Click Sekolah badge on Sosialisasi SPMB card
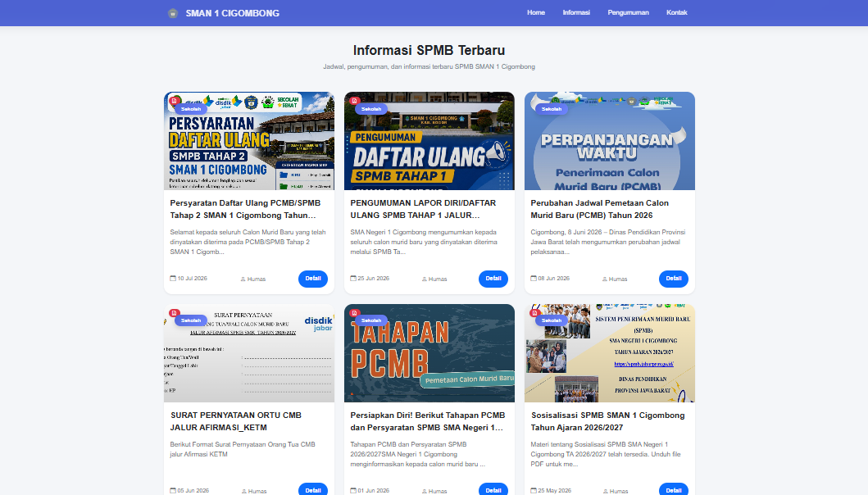 (x=552, y=320)
